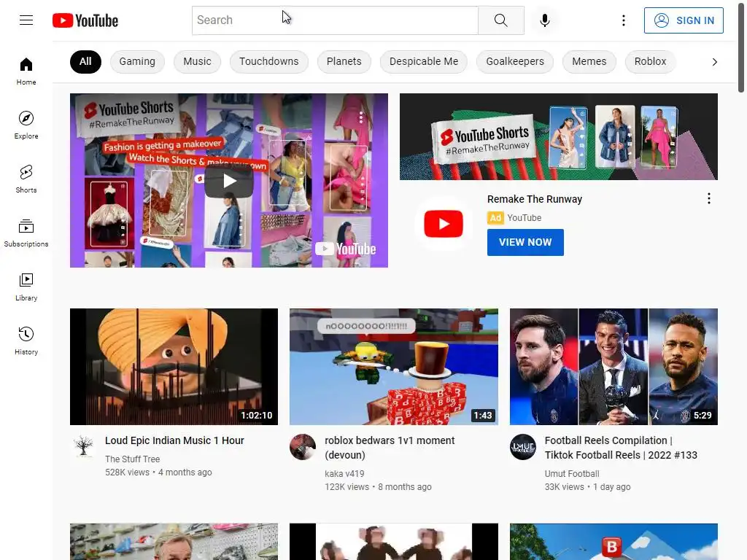Select the Gaming filter chip
The height and width of the screenshot is (560, 747).
[137, 62]
